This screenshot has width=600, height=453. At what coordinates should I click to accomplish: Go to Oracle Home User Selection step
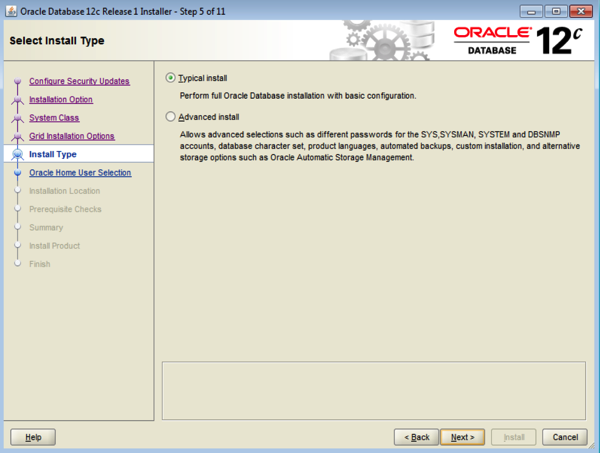pos(80,173)
